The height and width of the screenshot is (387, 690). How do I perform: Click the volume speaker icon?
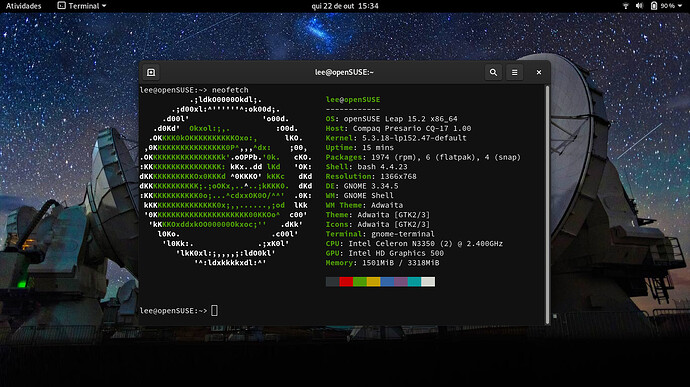(639, 6)
